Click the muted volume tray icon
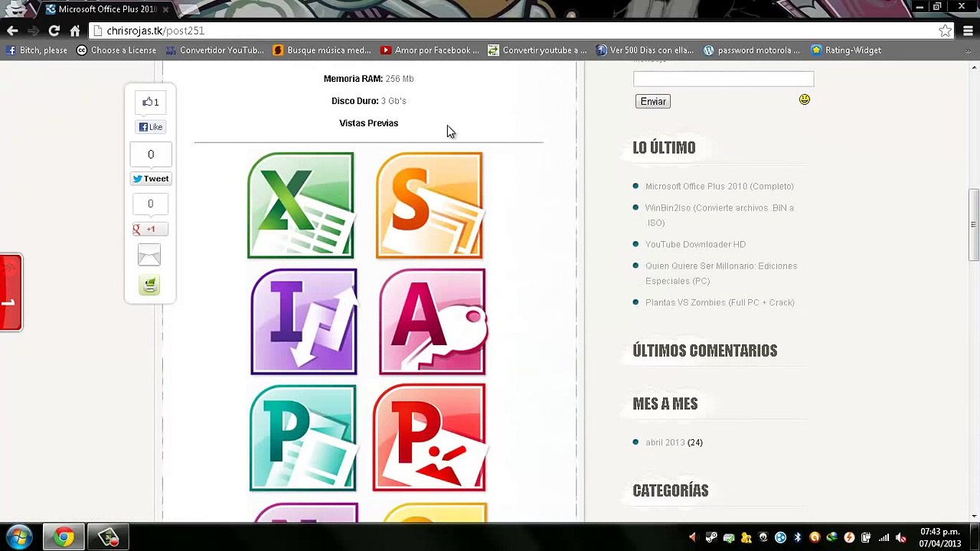 [901, 537]
